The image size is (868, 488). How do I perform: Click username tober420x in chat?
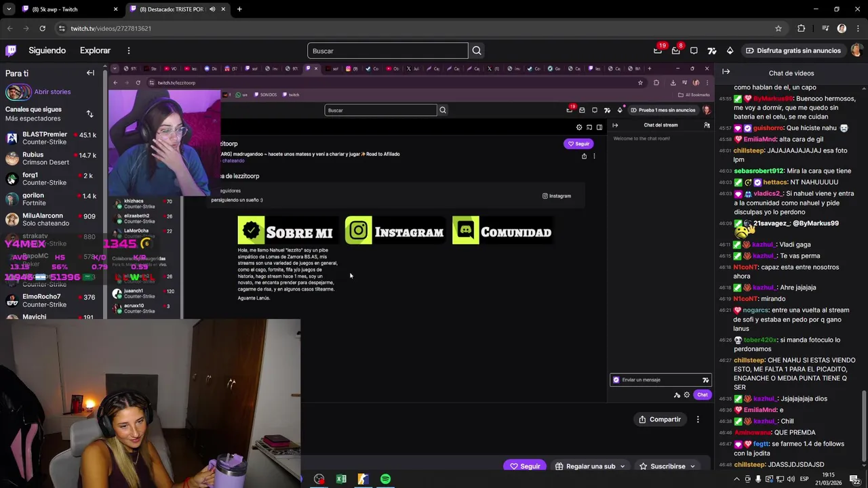(760, 340)
